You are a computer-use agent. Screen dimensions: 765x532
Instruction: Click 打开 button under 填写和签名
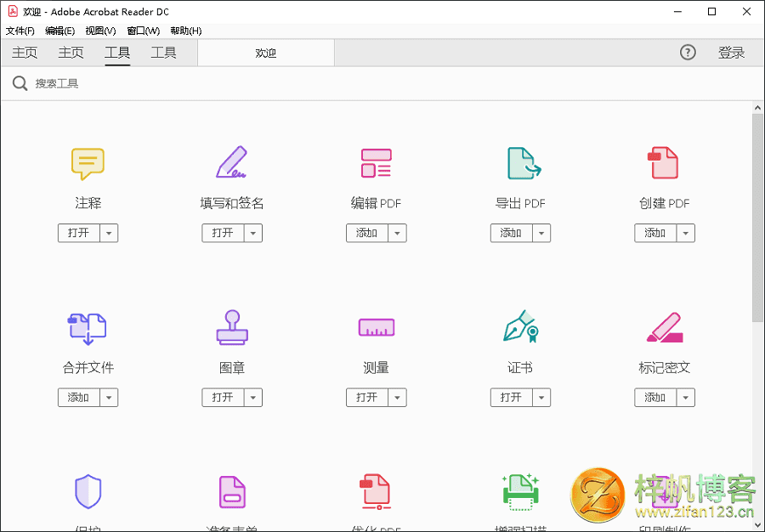pyautogui.click(x=223, y=233)
